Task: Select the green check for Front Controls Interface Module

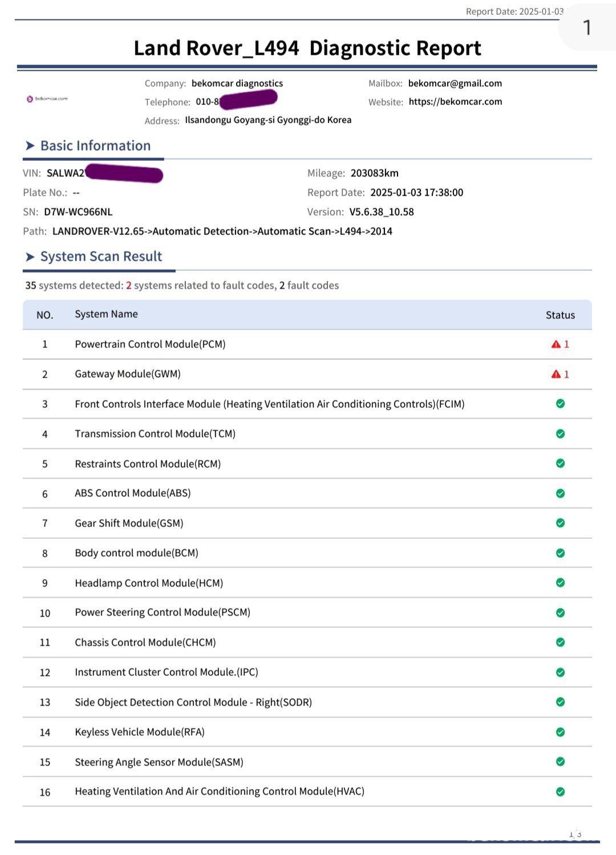Action: (x=561, y=404)
